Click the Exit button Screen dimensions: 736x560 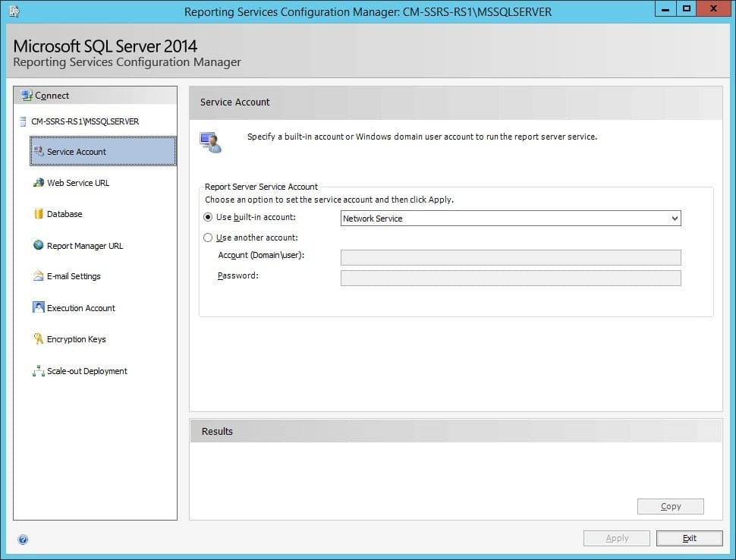click(x=690, y=539)
